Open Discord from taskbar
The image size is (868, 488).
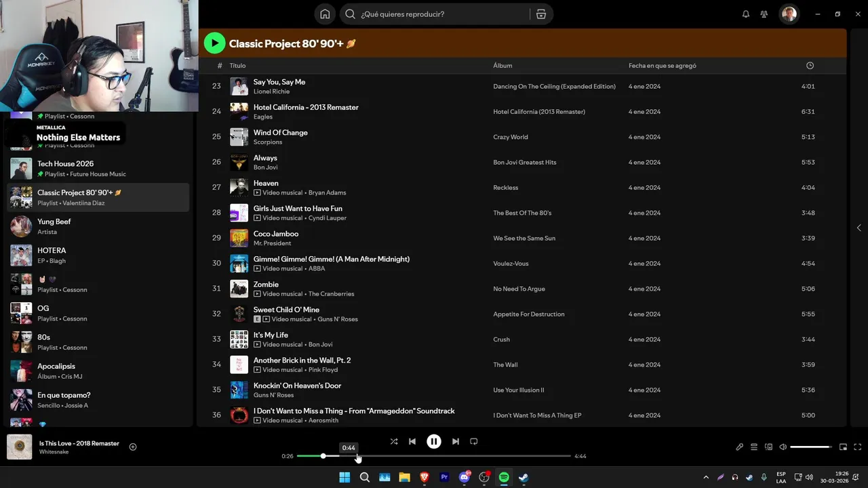click(x=465, y=477)
